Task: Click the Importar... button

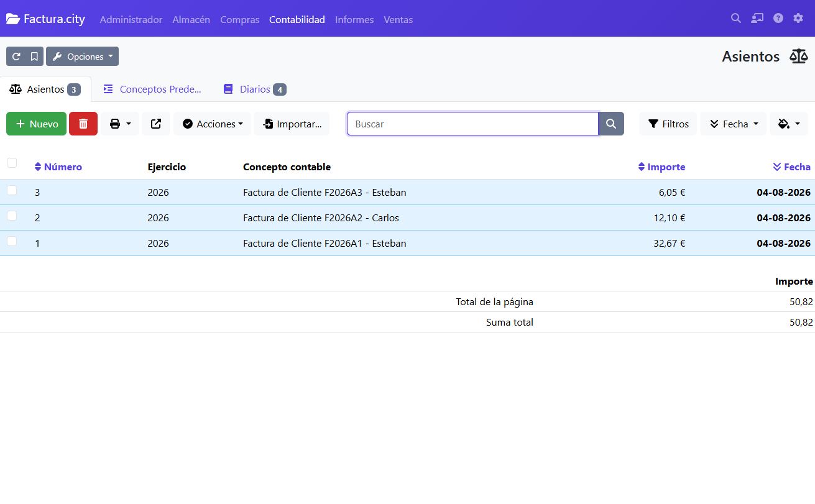Action: click(x=292, y=124)
